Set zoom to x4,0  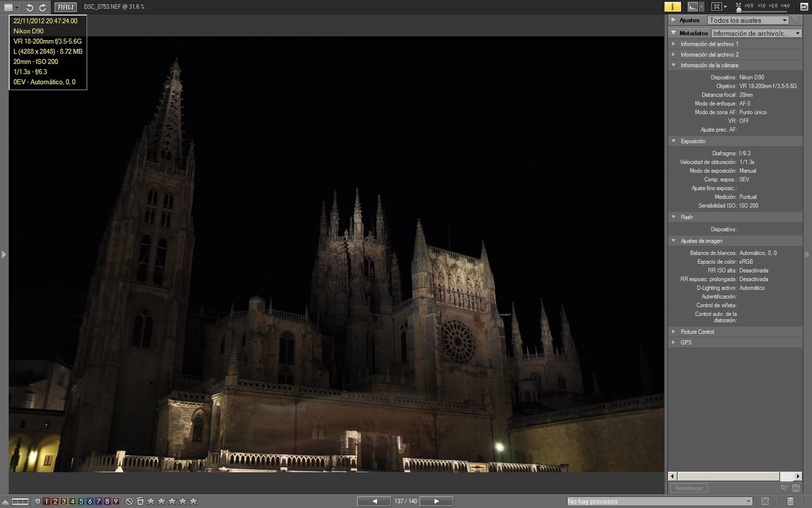tap(785, 6)
